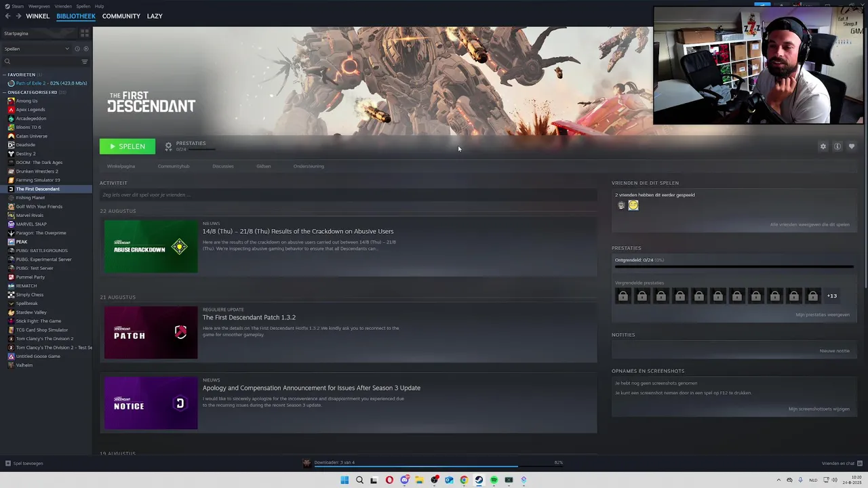868x488 pixels.
Task: Collapse the FAVORIETEN category
Action: coord(5,75)
